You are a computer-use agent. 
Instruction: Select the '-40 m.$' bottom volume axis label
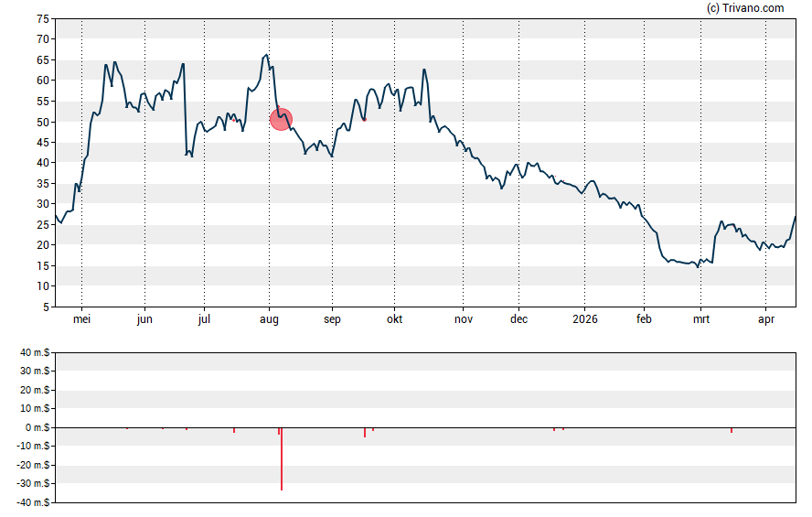[31, 502]
